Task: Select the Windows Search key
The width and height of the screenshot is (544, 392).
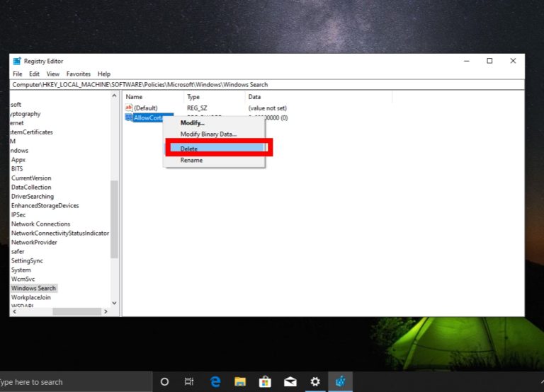Action: click(x=33, y=289)
